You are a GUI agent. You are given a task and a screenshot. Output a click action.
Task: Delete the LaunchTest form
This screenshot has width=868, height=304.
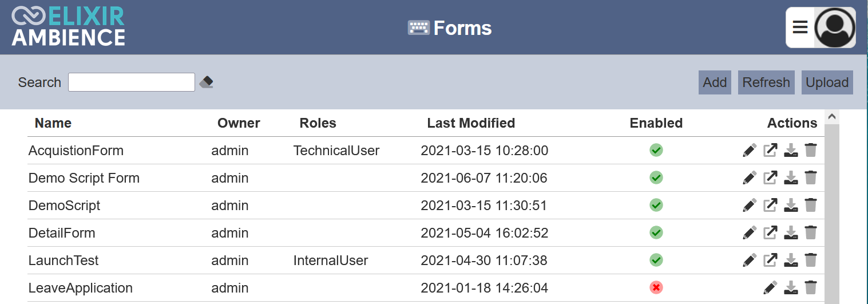coord(811,260)
